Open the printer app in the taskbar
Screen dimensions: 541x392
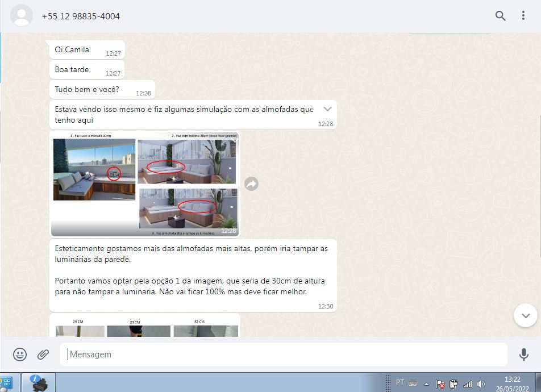(39, 382)
